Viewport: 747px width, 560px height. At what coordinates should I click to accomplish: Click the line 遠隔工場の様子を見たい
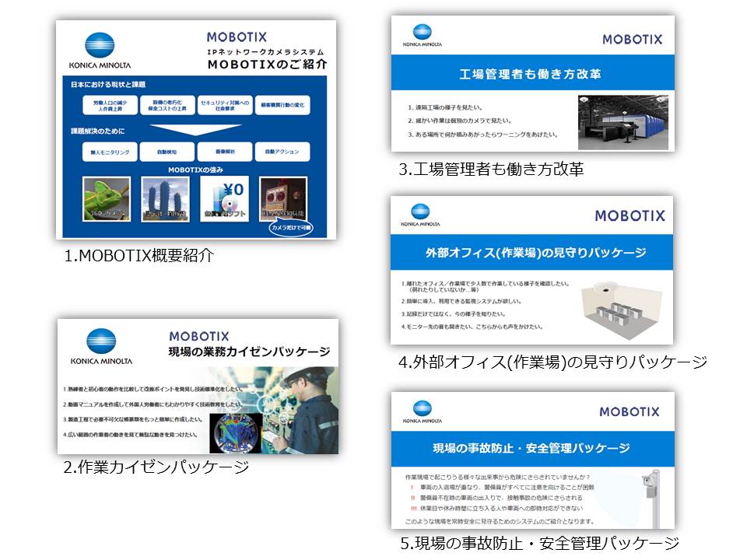pyautogui.click(x=445, y=107)
